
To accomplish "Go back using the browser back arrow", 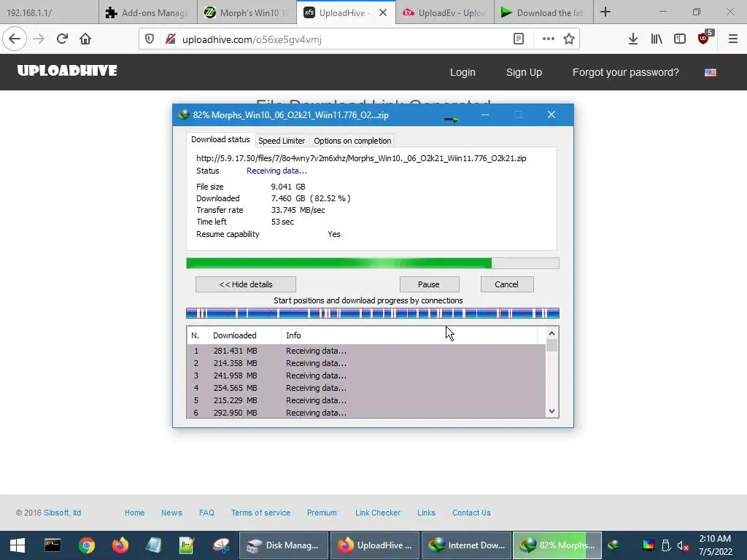I will pyautogui.click(x=15, y=39).
